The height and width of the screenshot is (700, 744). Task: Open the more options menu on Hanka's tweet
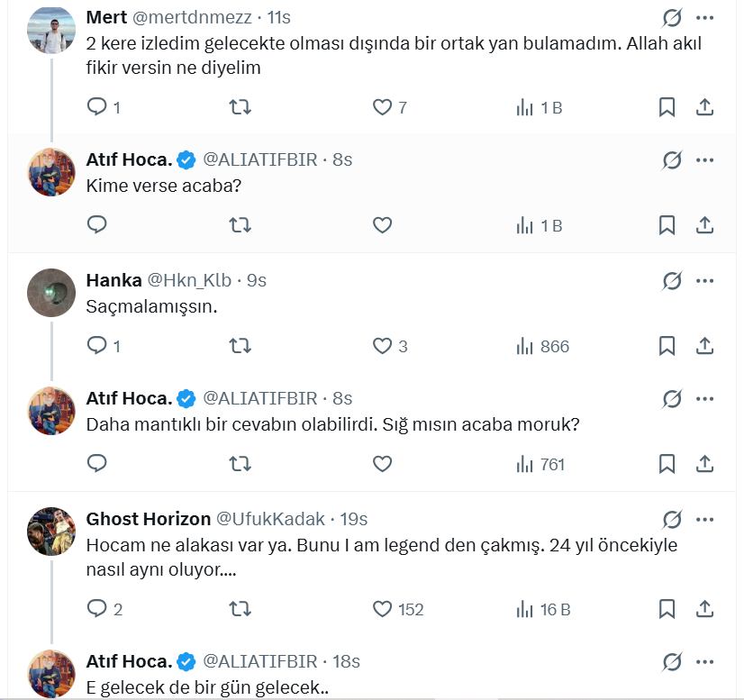pos(705,280)
